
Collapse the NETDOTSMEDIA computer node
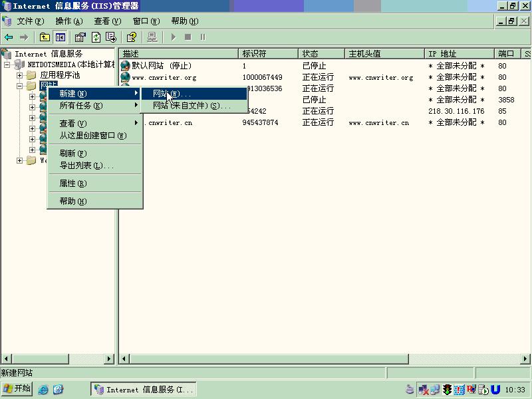point(7,65)
